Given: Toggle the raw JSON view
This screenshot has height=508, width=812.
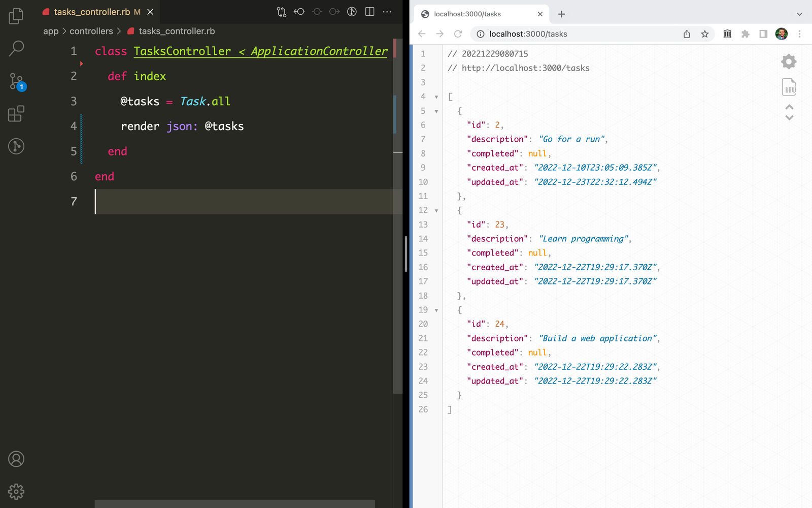Looking at the screenshot, I should [x=790, y=87].
